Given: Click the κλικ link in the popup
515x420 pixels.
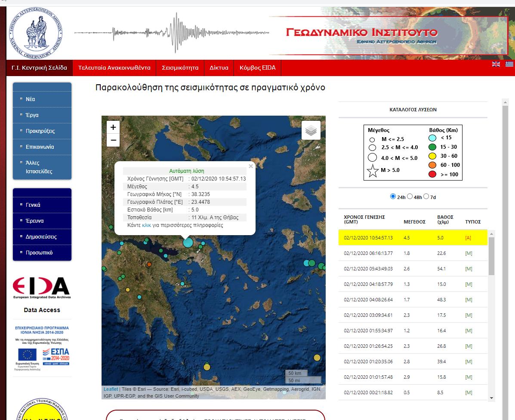Looking at the screenshot, I should click(x=146, y=225).
